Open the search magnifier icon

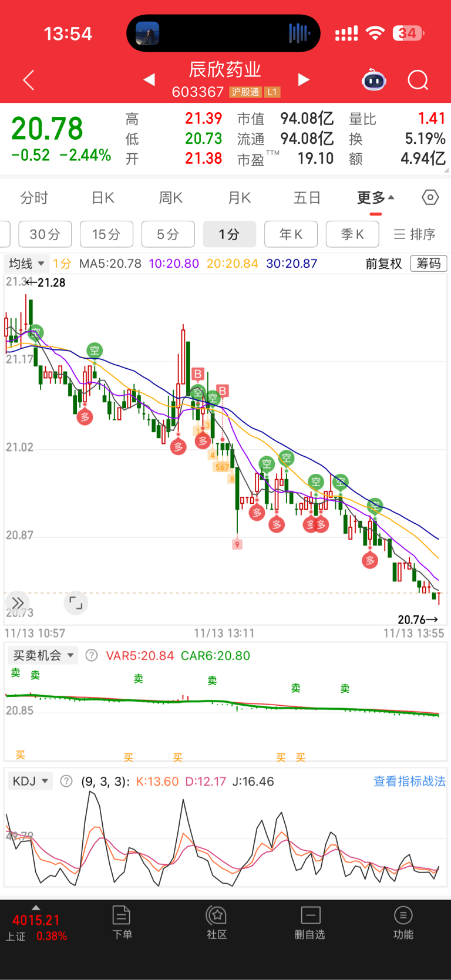coord(418,80)
